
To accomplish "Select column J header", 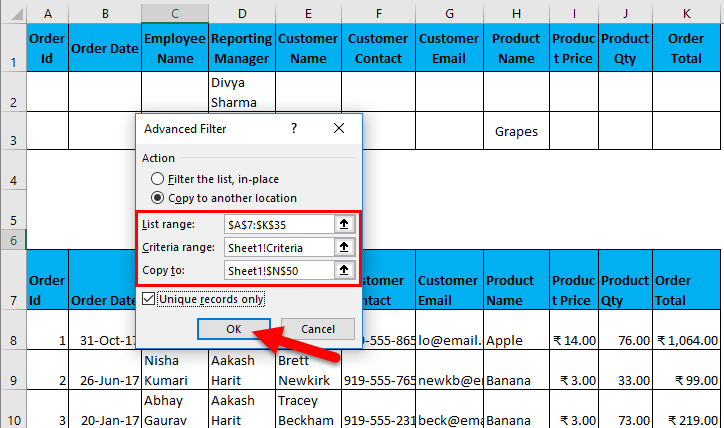I will point(625,14).
